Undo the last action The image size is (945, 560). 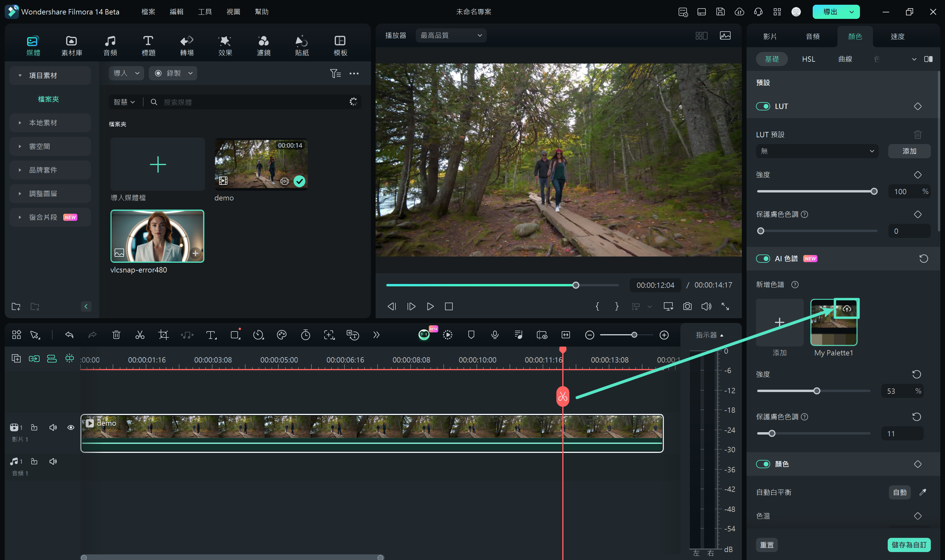click(69, 335)
